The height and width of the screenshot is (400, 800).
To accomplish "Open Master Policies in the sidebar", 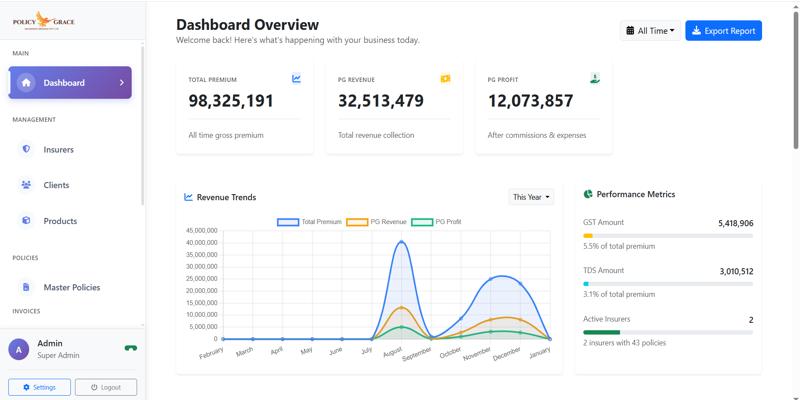I will (71, 287).
